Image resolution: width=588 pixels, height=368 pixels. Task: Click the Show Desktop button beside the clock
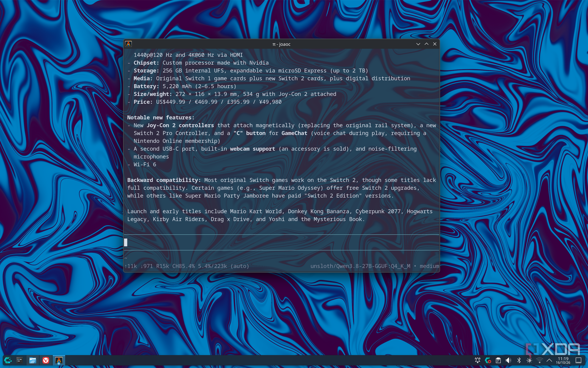coord(579,360)
